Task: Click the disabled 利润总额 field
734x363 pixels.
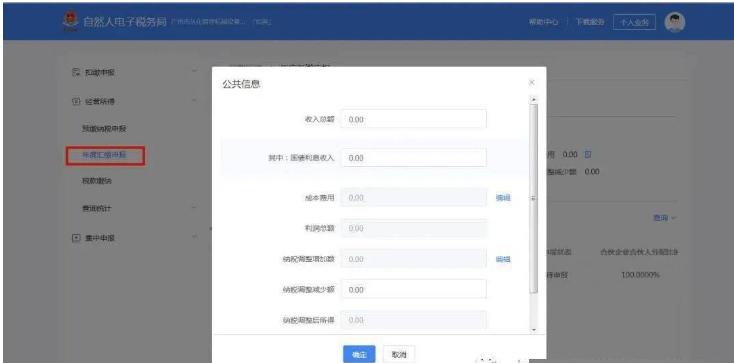Action: (414, 229)
